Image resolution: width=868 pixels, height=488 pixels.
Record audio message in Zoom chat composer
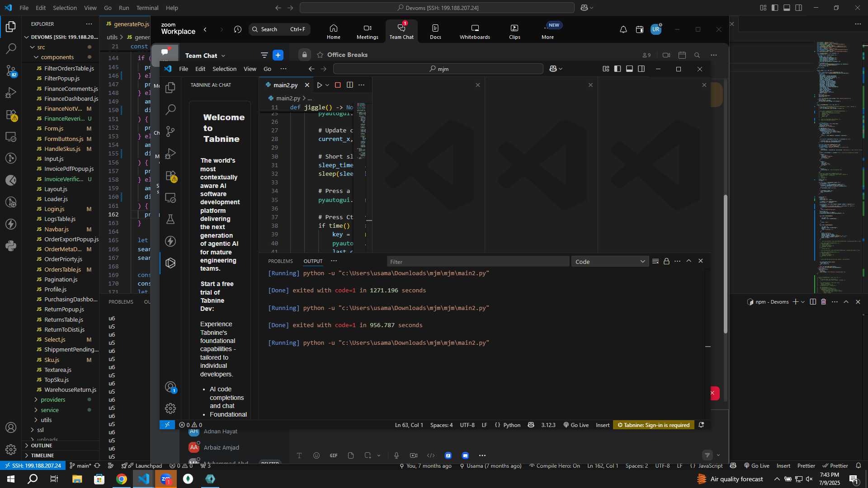point(396,455)
